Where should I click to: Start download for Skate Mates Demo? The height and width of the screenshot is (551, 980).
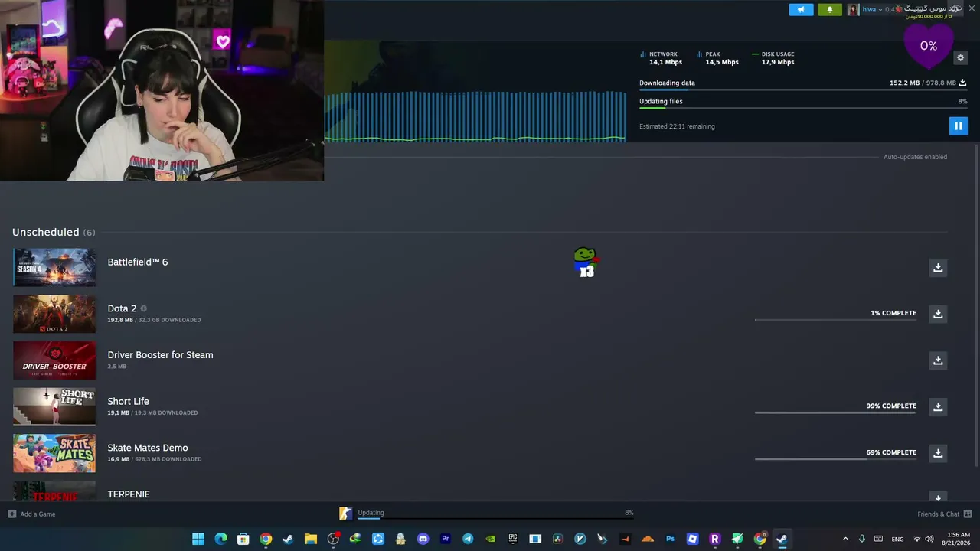[938, 453]
